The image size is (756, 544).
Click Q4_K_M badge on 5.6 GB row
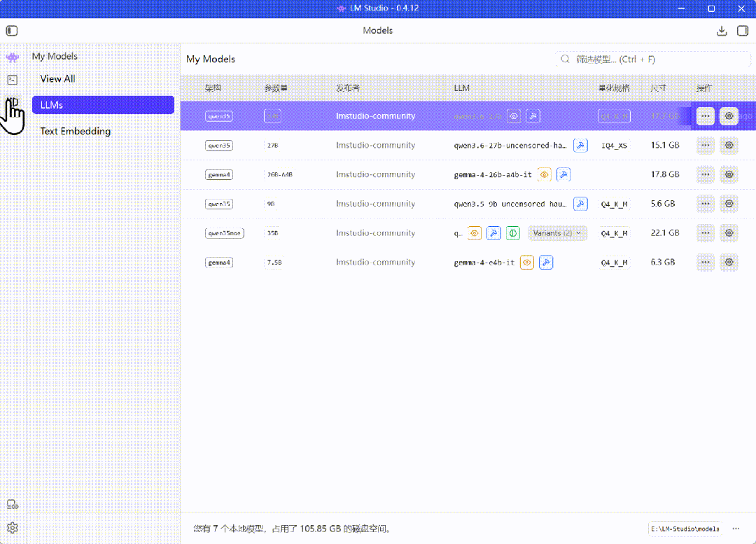coord(615,204)
